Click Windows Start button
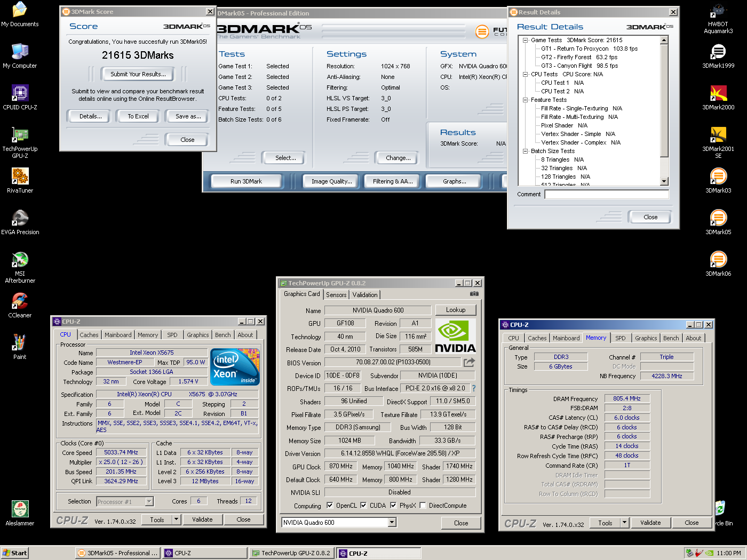Image resolution: width=747 pixels, height=560 pixels. tap(15, 553)
